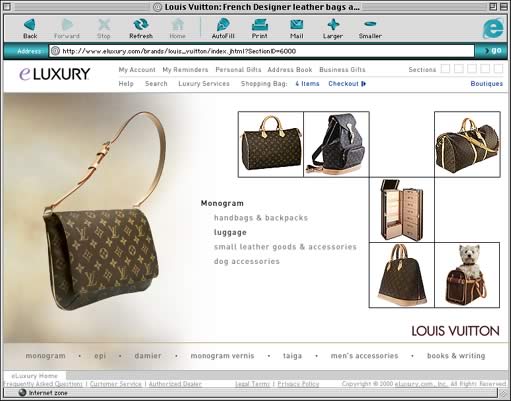511x401 pixels.
Task: Open Privacy Policy link
Action: [298, 384]
